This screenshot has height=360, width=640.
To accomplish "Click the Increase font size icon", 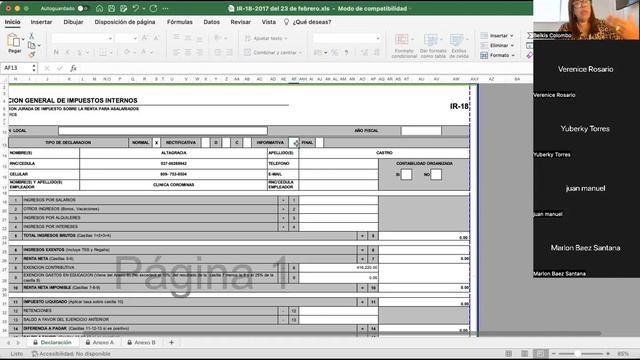I will tap(144, 38).
